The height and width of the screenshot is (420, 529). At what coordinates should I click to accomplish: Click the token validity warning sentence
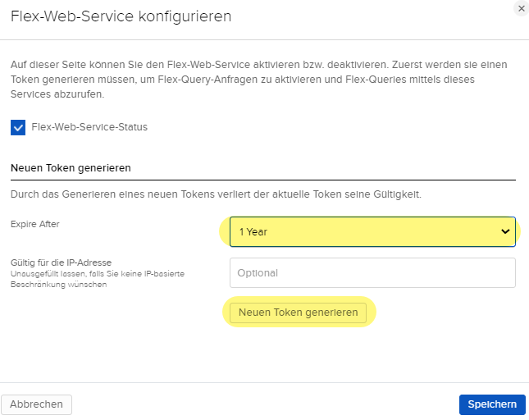(x=216, y=194)
